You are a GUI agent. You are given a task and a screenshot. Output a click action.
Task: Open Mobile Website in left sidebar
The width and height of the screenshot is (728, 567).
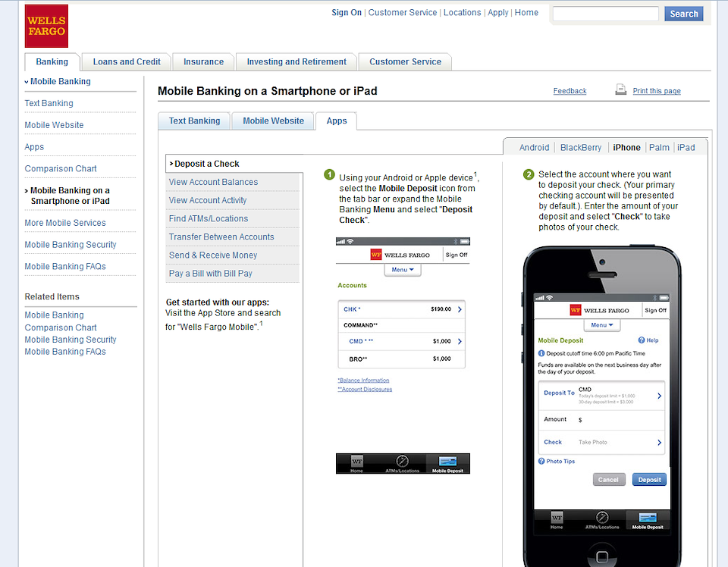tap(54, 125)
